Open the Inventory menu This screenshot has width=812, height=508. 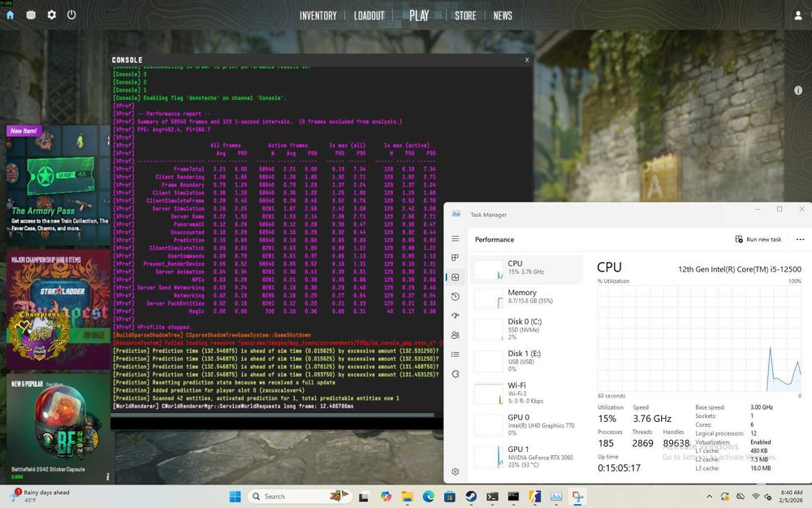point(318,16)
